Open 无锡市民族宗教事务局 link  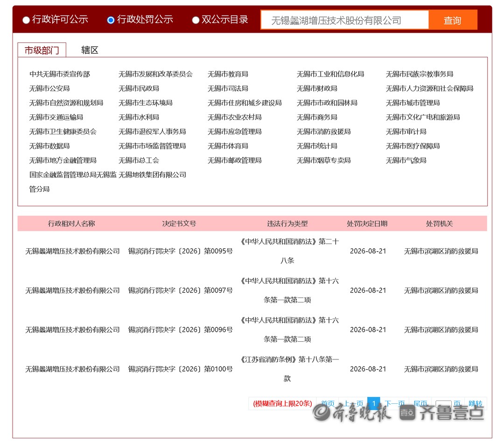[x=420, y=74]
